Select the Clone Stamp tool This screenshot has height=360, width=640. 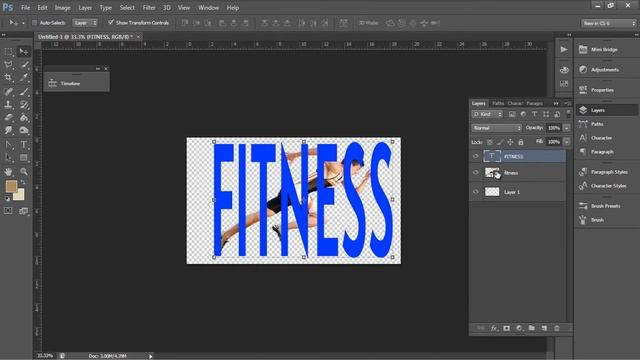tap(8, 104)
